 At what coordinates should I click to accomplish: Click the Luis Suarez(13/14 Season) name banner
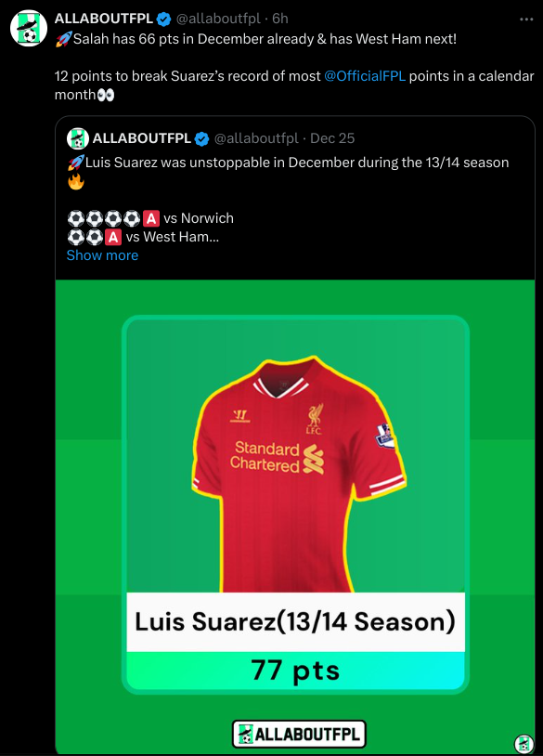point(295,622)
